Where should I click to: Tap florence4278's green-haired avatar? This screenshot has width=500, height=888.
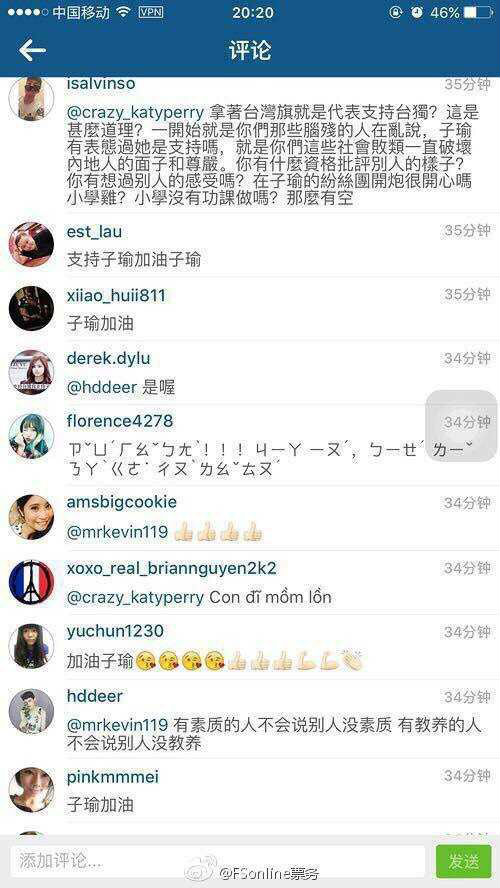(x=31, y=437)
